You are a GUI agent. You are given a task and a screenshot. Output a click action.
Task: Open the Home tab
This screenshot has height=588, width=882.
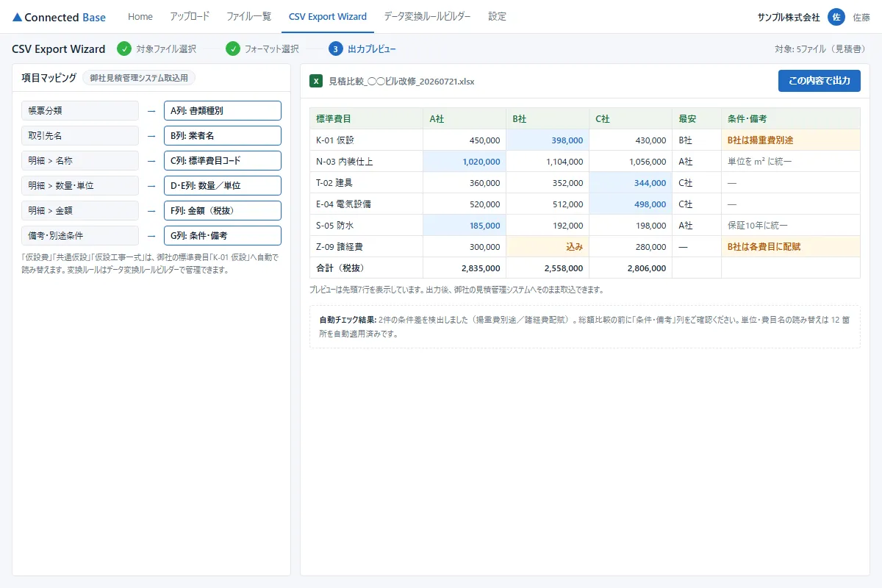(x=140, y=16)
